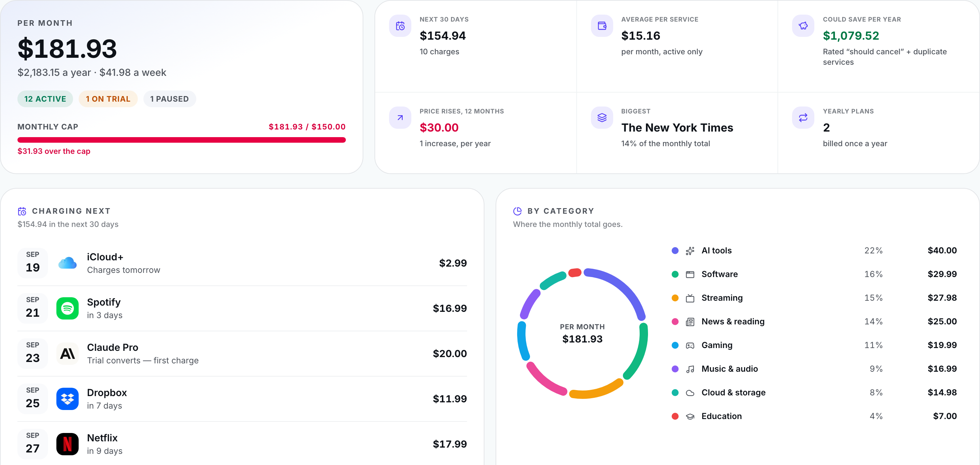Viewport: 980px width, 465px height.
Task: Click "Charges tomorrow" under iCloud+
Action: pos(124,270)
